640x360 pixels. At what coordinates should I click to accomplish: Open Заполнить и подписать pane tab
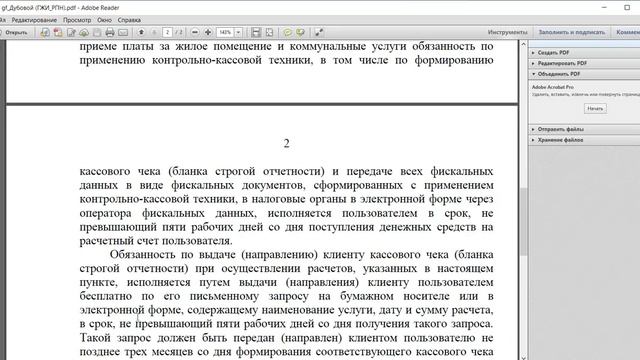571,32
